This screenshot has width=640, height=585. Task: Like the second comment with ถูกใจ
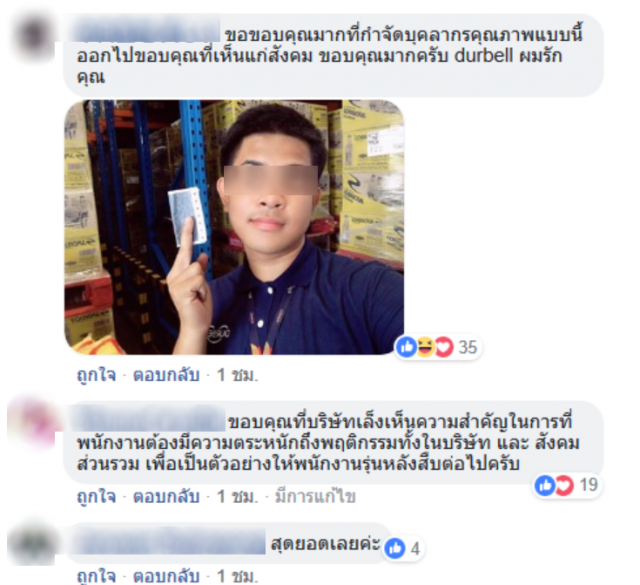pos(96,496)
